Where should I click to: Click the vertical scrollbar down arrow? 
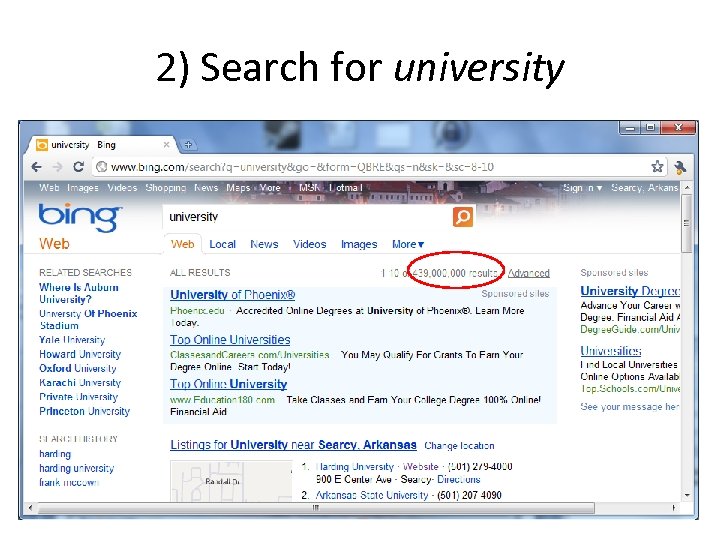coord(687,496)
